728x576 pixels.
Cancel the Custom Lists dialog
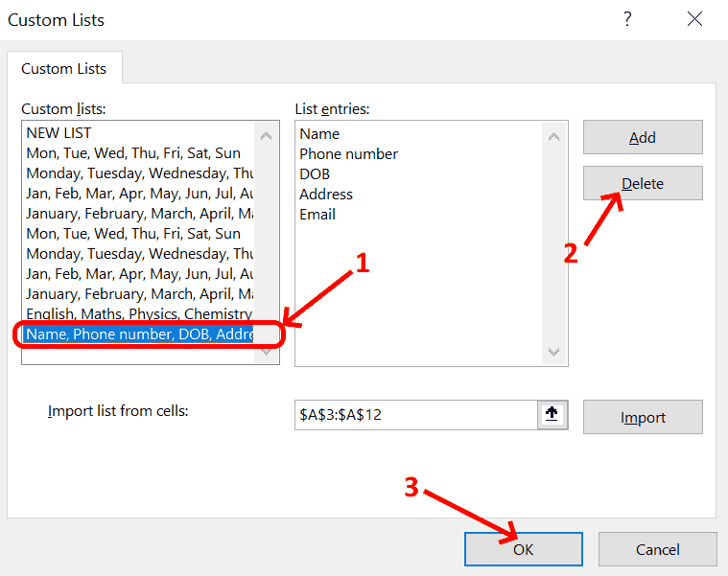coord(657,549)
